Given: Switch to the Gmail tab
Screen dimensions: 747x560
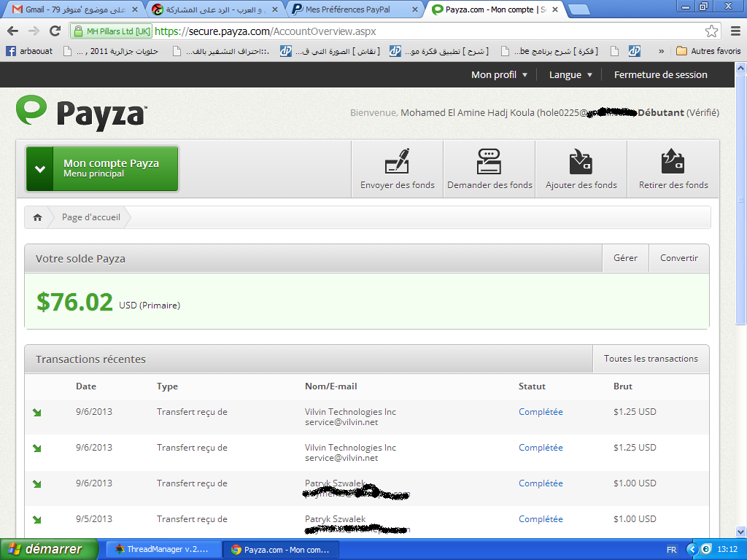Looking at the screenshot, I should click(x=75, y=9).
